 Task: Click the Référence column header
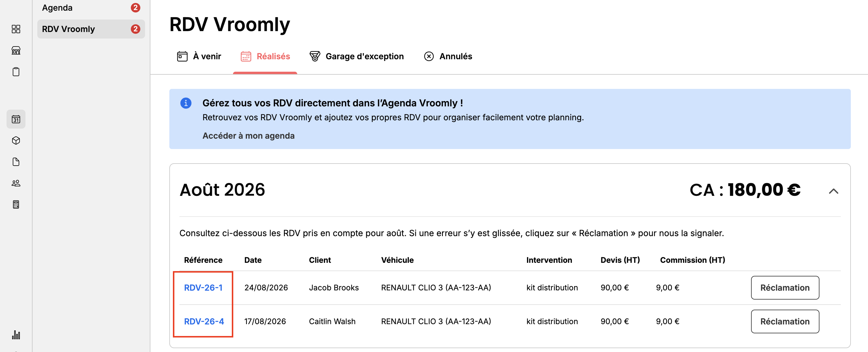click(203, 260)
